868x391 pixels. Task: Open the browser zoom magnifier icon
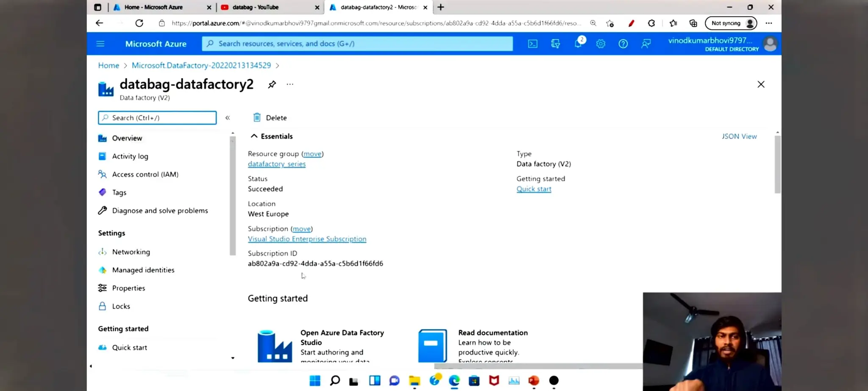click(x=593, y=23)
